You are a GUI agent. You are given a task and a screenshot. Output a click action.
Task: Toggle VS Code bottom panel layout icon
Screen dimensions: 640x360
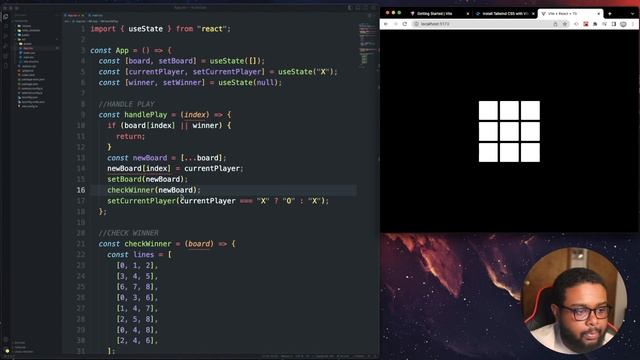[x=358, y=8]
